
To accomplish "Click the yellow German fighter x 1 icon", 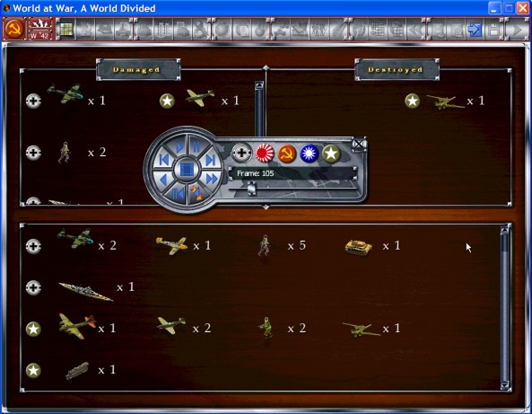I will pos(171,245).
